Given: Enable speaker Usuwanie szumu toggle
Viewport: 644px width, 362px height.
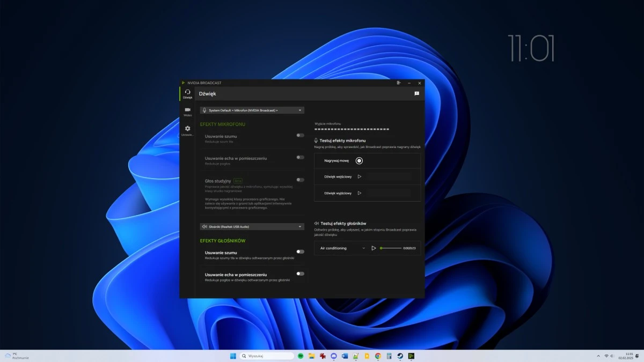Looking at the screenshot, I should coord(300,252).
